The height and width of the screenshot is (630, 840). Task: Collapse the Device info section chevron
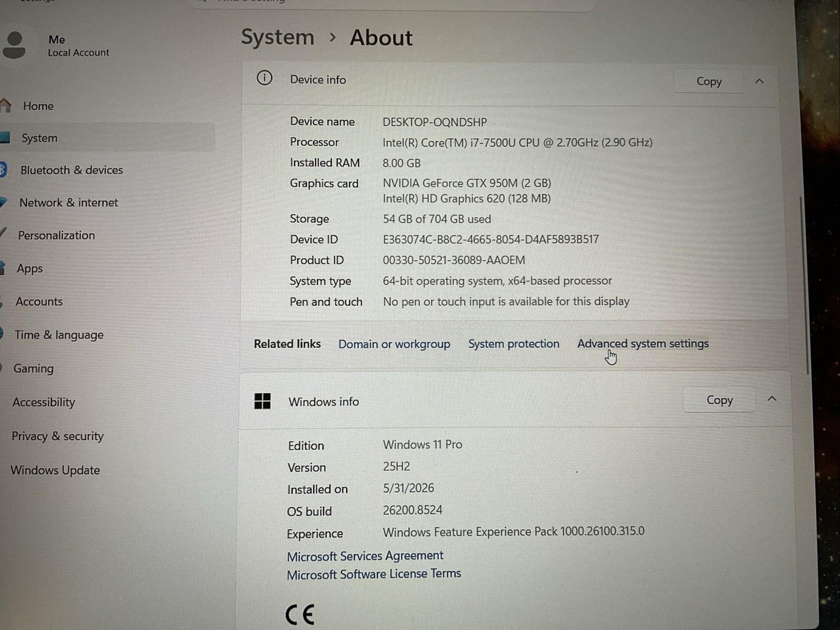point(759,81)
